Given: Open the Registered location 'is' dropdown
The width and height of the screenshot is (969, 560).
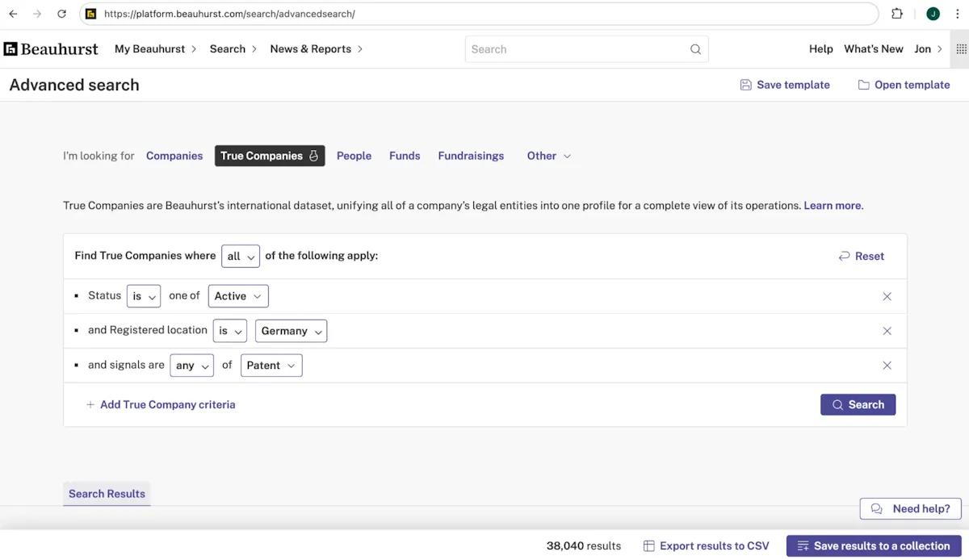Looking at the screenshot, I should click(230, 331).
